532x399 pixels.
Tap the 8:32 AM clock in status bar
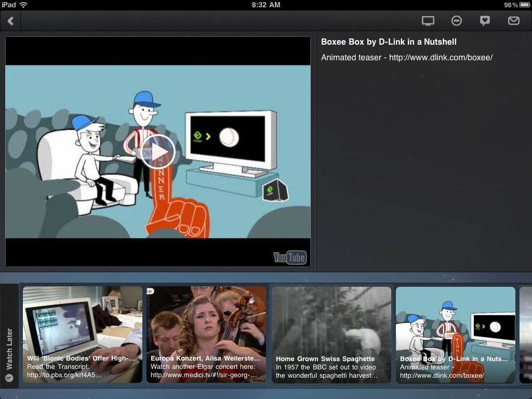[266, 5]
